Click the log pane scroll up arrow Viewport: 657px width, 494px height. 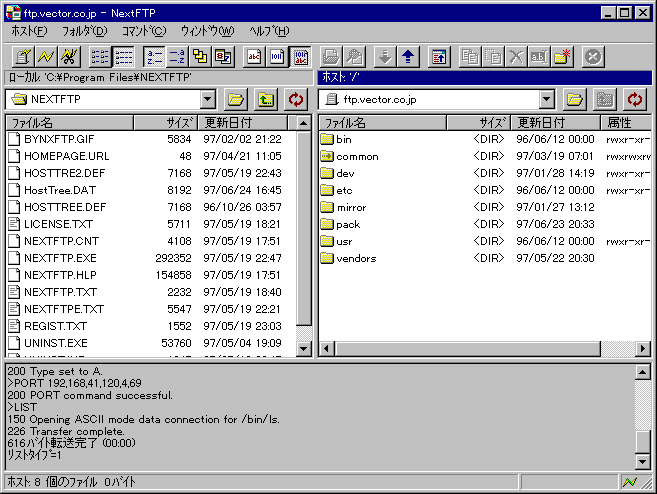643,372
